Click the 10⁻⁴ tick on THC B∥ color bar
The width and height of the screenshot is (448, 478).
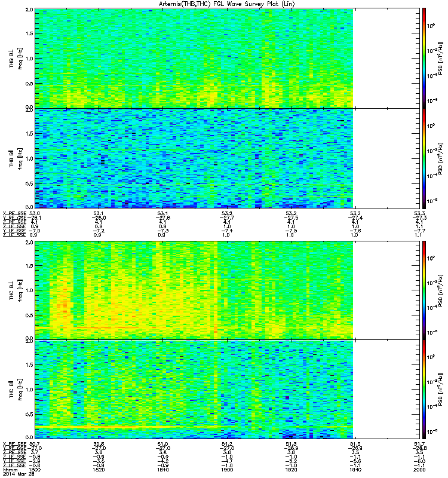431,407
